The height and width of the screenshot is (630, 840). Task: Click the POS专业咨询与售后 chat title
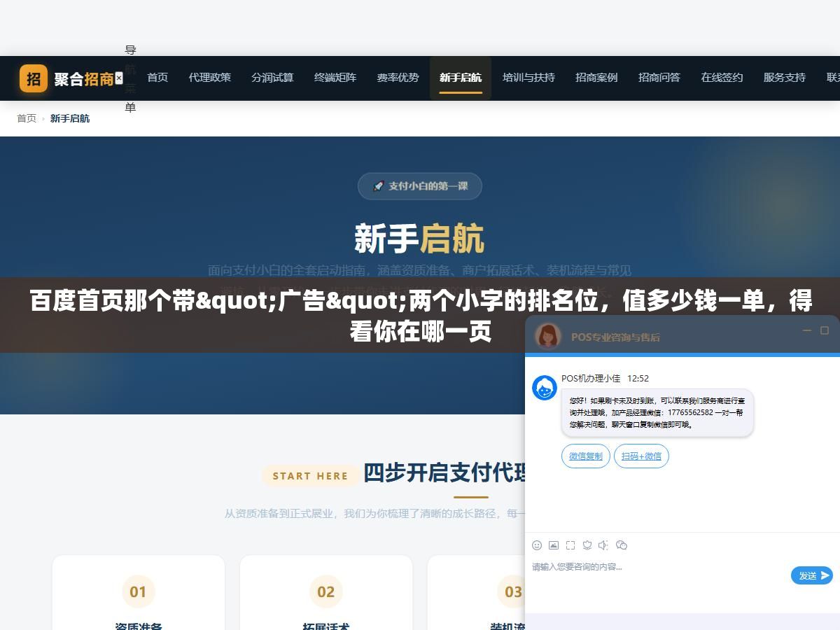point(615,337)
